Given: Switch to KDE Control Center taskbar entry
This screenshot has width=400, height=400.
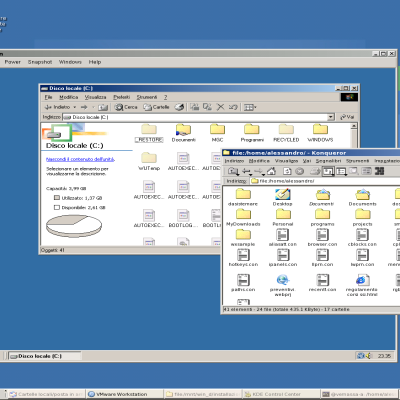Looking at the screenshot, I should click(282, 394).
